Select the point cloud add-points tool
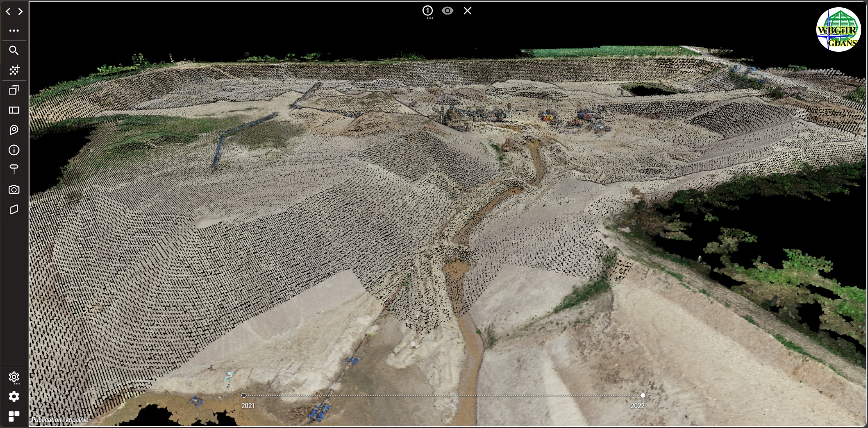 click(x=14, y=70)
